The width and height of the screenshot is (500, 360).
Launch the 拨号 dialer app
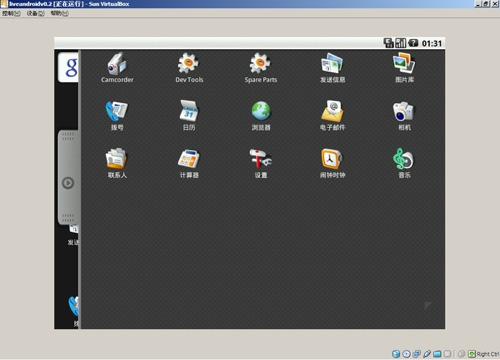pos(117,116)
